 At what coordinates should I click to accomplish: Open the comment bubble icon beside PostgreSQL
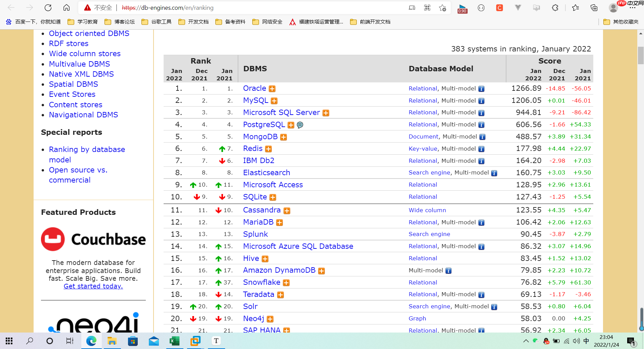point(300,125)
